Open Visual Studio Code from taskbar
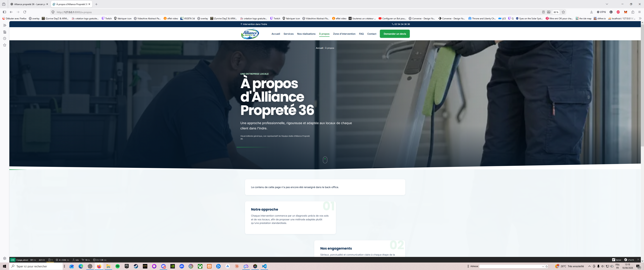The image size is (644, 270). [x=264, y=266]
